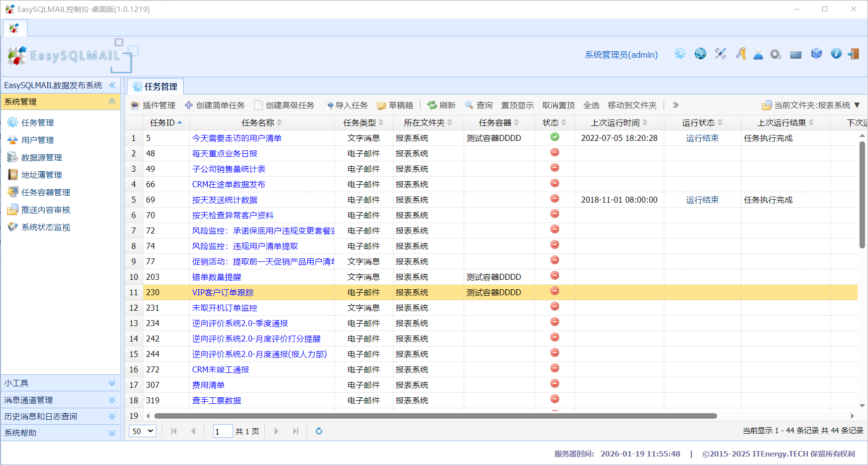Open the blue info icon
Screen dimensions: 868x465
pyautogui.click(x=836, y=54)
